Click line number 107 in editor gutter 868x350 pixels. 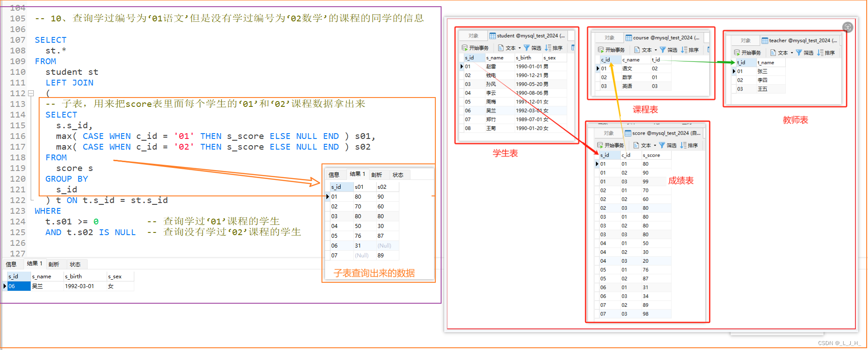click(18, 40)
